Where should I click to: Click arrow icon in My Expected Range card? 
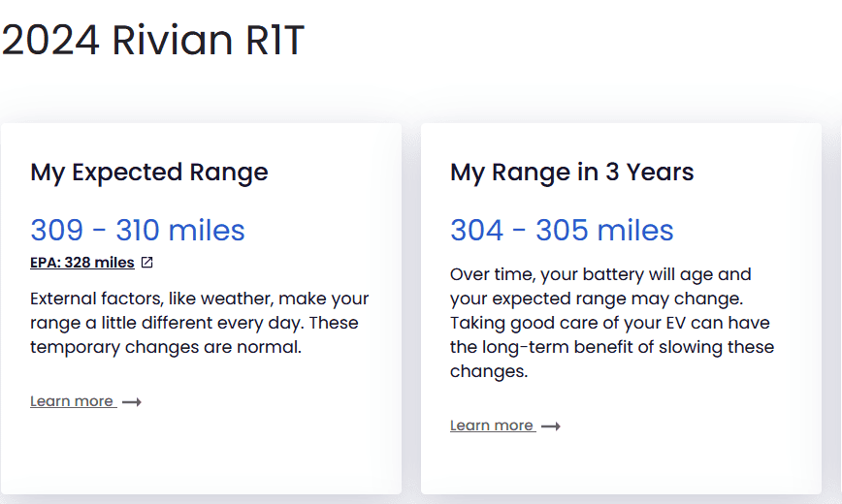(x=132, y=402)
